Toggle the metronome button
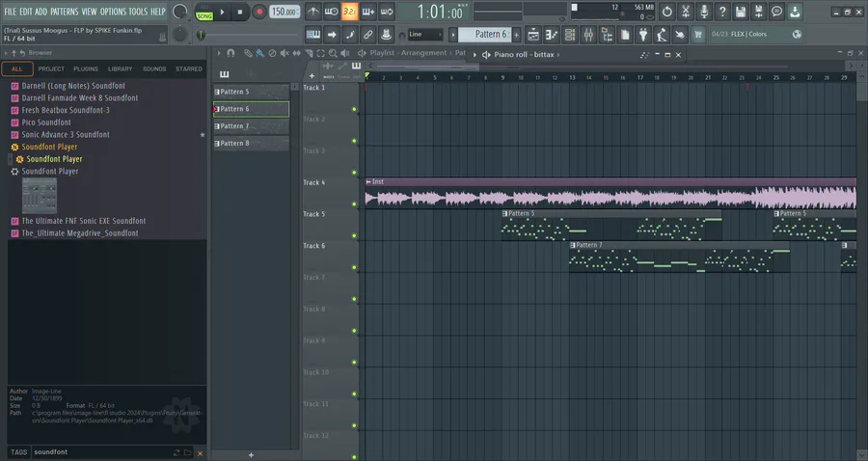Viewport: 868px width, 461px height. point(312,12)
